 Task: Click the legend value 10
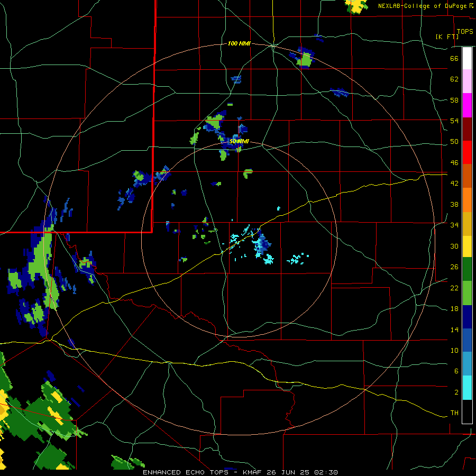click(x=454, y=350)
